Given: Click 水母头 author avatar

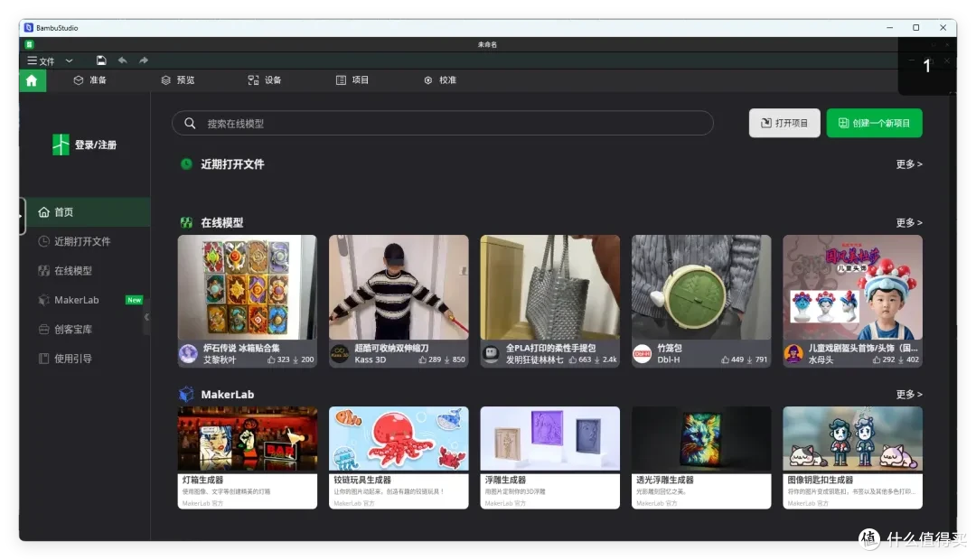Looking at the screenshot, I should (793, 354).
